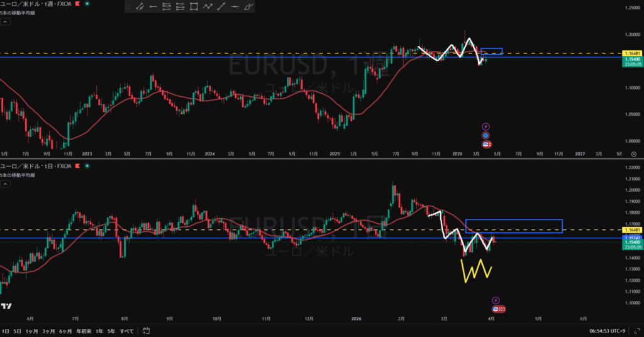Image resolution: width=644 pixels, height=337 pixels.
Task: Select the rectangle drawing tool
Action: 194,7
